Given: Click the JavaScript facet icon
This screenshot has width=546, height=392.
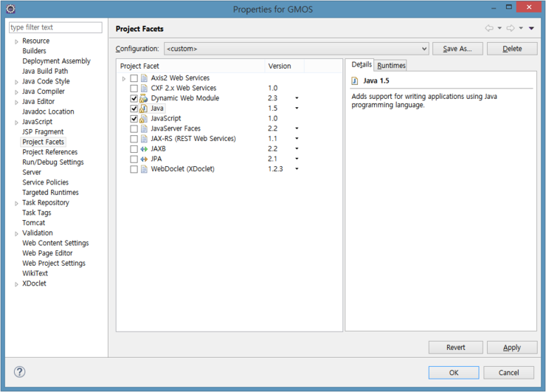Looking at the screenshot, I should click(x=143, y=118).
